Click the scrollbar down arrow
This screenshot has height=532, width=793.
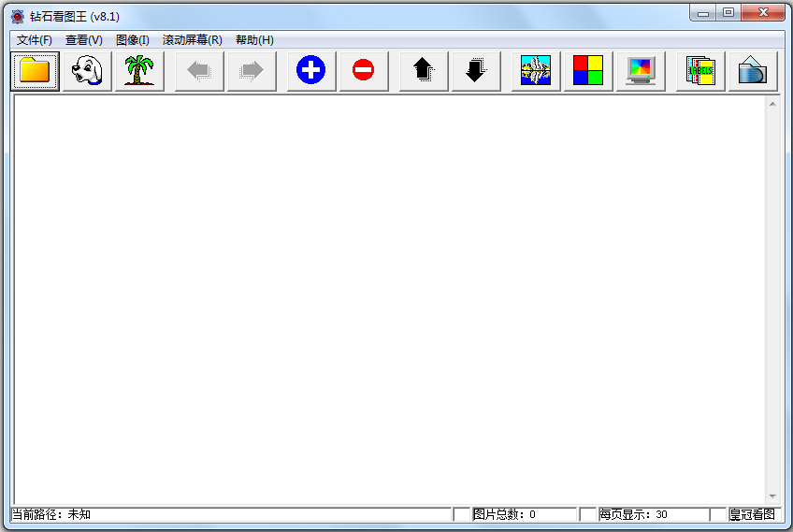point(772,496)
